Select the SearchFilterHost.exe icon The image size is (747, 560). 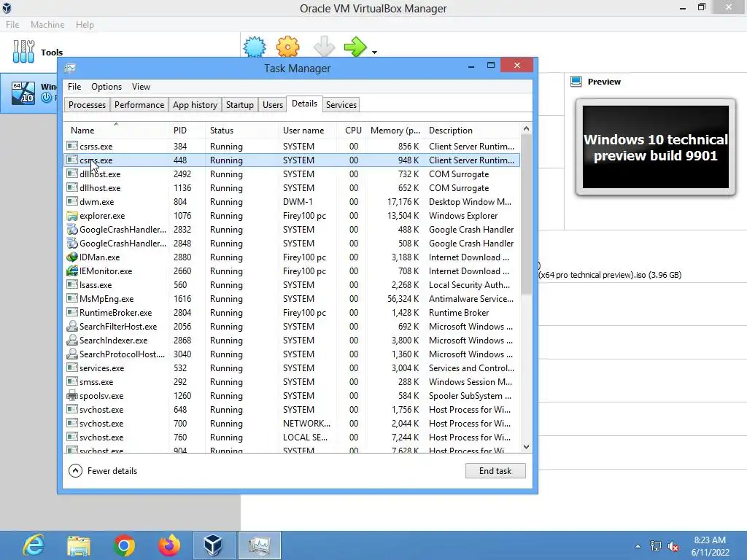(72, 327)
